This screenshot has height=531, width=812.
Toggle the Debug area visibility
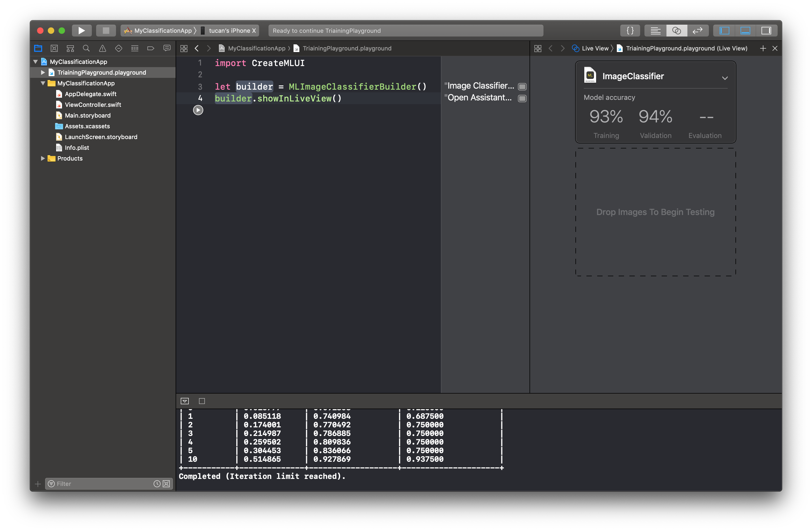[745, 31]
